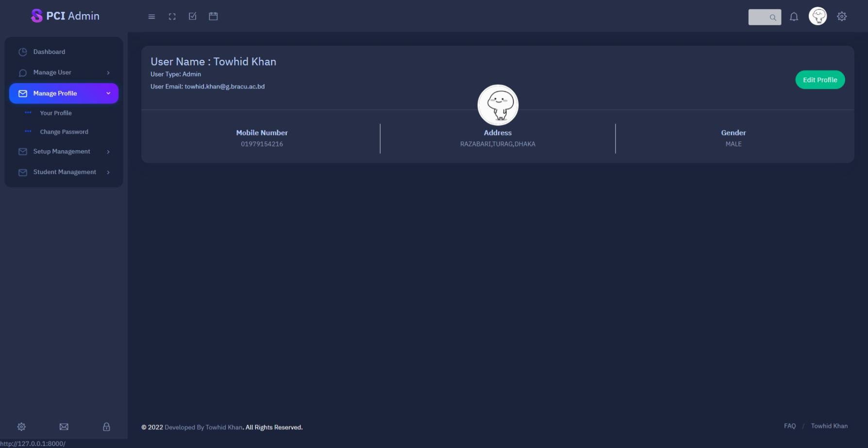This screenshot has width=868, height=448.
Task: Expand the Student Management menu
Action: point(64,172)
